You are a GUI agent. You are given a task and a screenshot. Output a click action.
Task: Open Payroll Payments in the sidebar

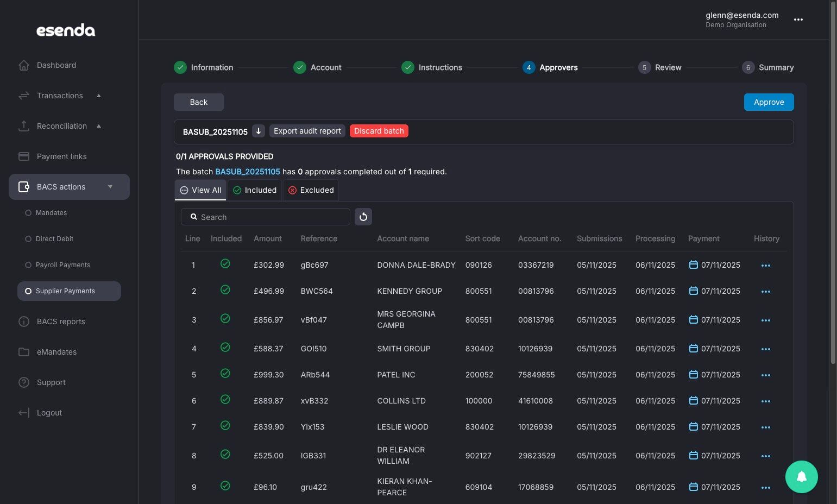tap(63, 265)
